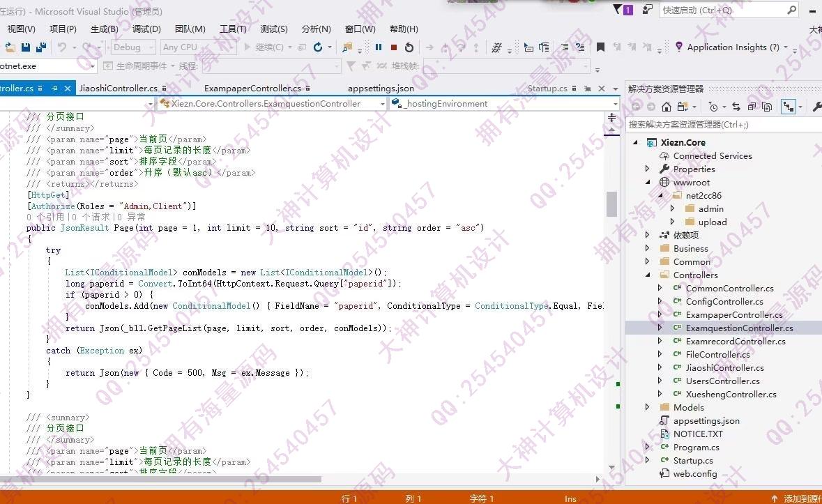Pause debugging with the Break All icon

tap(378, 47)
